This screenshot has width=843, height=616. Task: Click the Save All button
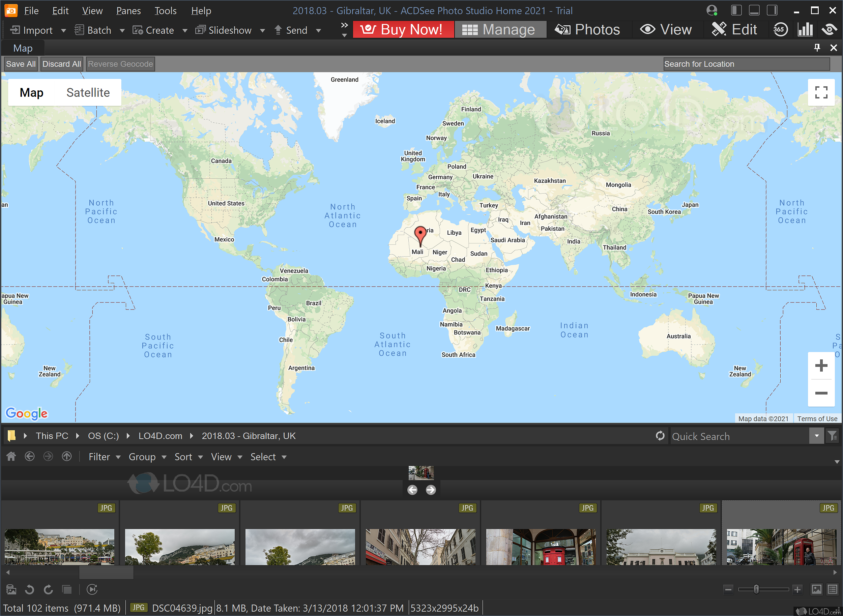point(21,63)
